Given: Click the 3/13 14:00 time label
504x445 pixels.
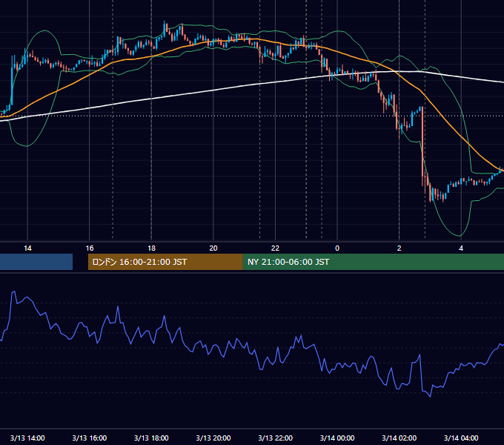Looking at the screenshot, I should click(x=27, y=438).
